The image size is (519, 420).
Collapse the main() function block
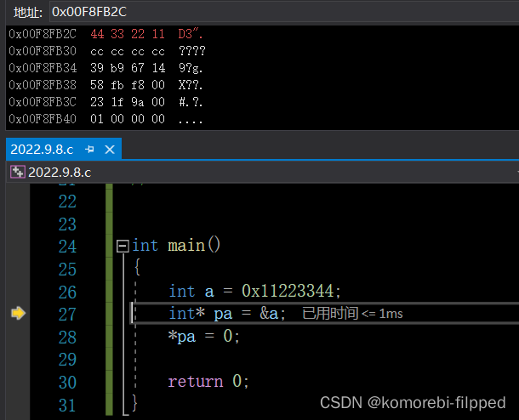coord(123,246)
